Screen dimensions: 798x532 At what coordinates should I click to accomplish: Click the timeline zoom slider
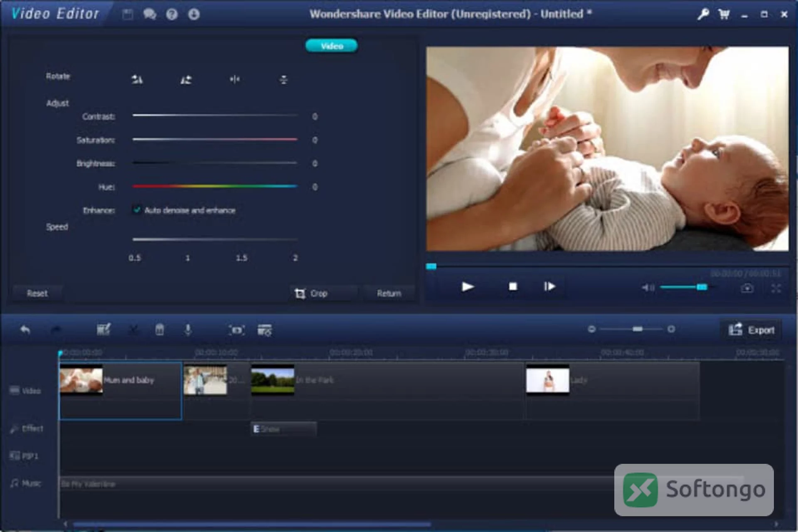click(x=631, y=329)
